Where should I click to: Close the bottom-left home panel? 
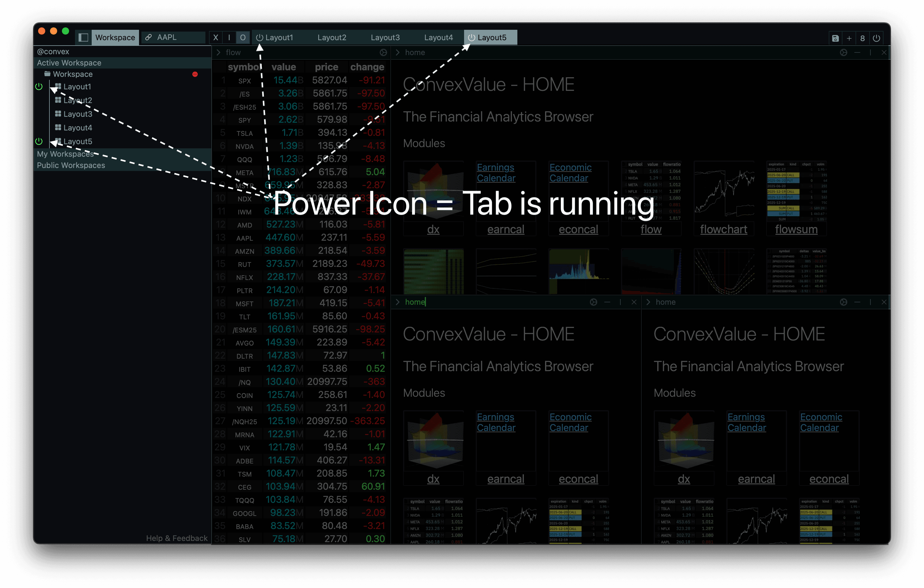(x=634, y=302)
